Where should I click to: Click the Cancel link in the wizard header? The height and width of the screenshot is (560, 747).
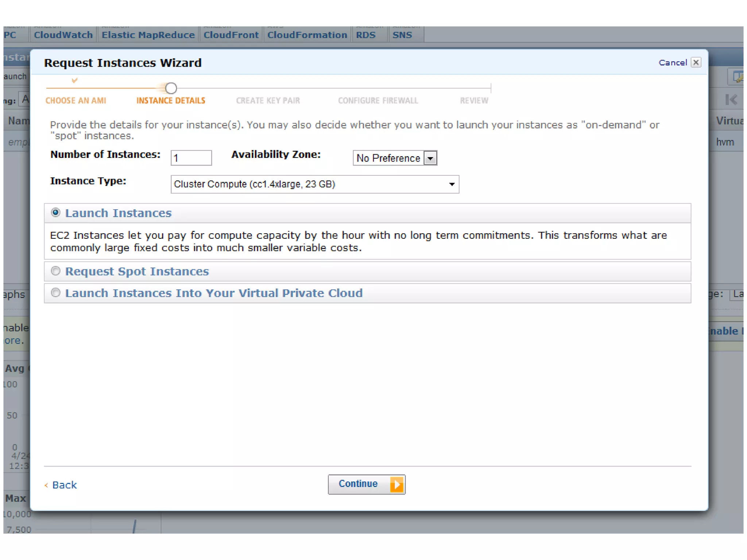pyautogui.click(x=672, y=63)
